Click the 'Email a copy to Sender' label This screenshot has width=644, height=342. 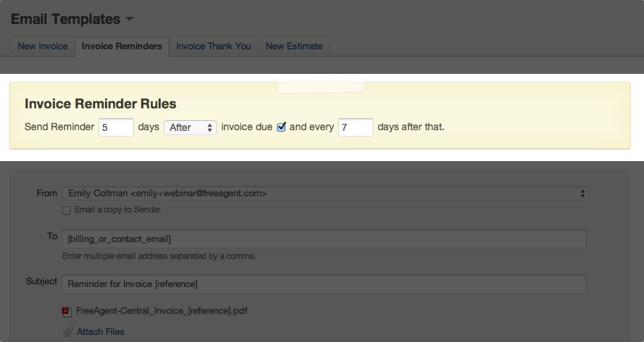(x=117, y=210)
